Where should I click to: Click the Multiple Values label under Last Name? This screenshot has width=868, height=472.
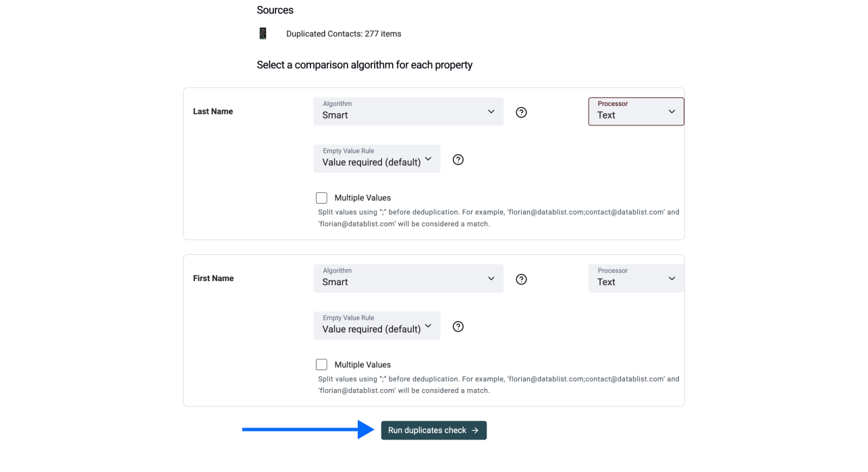click(362, 198)
